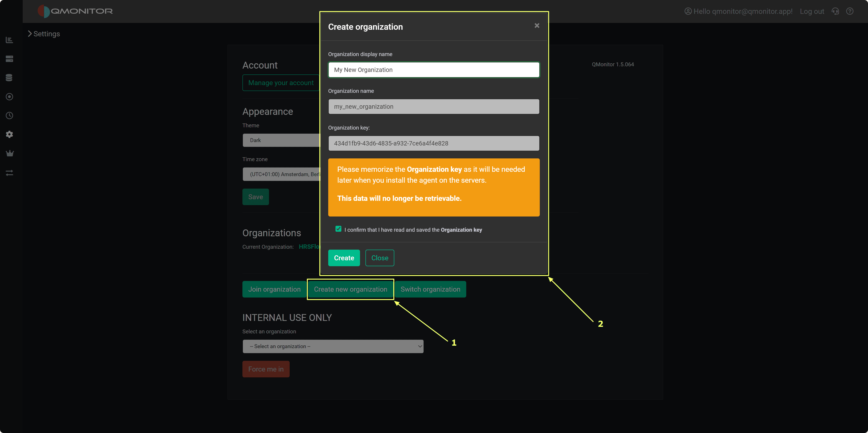Screen dimensions: 868x433
Task: Click the Organization display name field
Action: coord(434,70)
